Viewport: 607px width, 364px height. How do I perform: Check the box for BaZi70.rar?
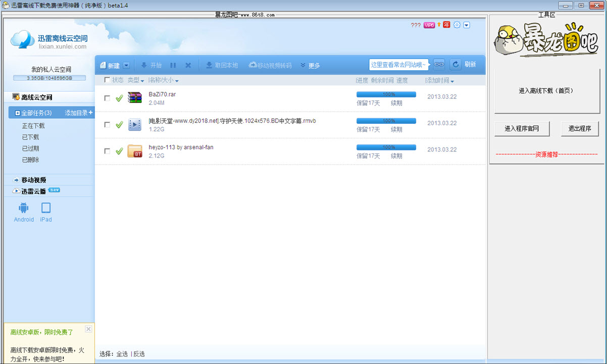coord(107,98)
